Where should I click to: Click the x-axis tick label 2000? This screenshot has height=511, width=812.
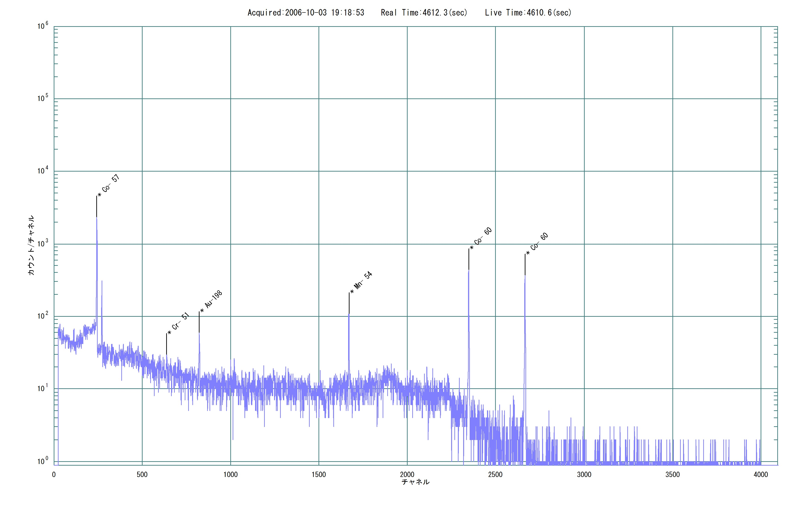click(x=407, y=475)
